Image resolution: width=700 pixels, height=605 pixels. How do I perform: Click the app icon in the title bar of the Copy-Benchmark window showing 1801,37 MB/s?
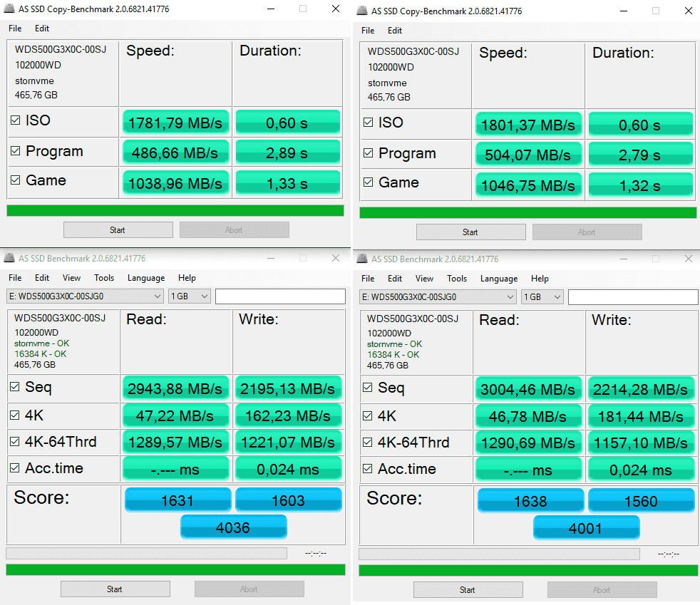pyautogui.click(x=363, y=11)
